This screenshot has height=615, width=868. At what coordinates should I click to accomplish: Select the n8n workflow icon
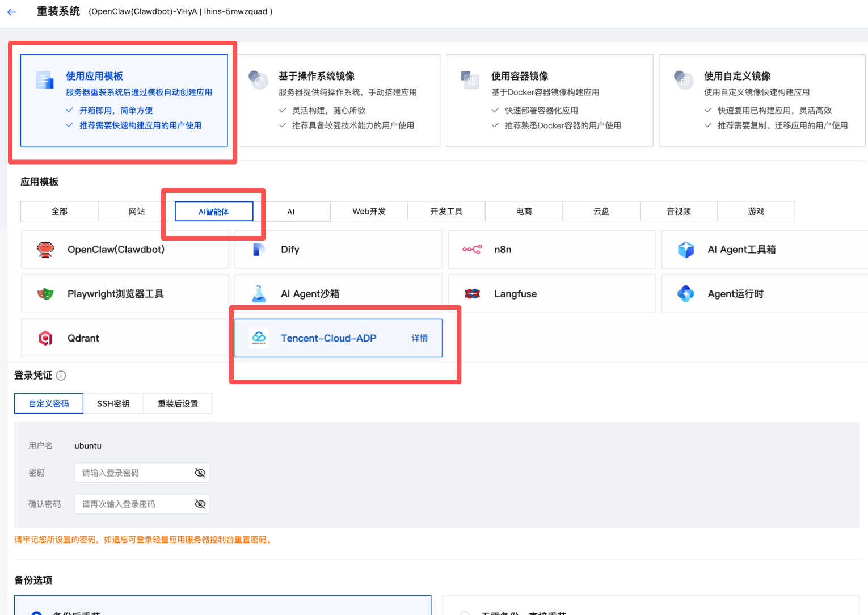(472, 250)
